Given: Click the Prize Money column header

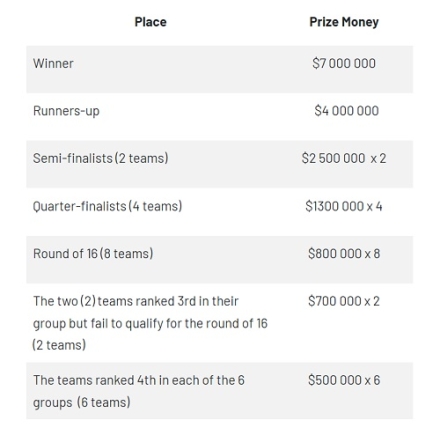Looking at the screenshot, I should pos(344,22).
